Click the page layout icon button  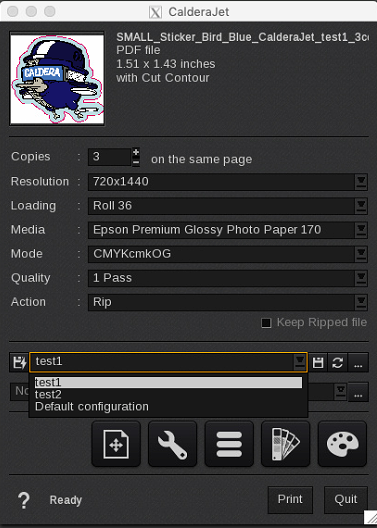[116, 443]
